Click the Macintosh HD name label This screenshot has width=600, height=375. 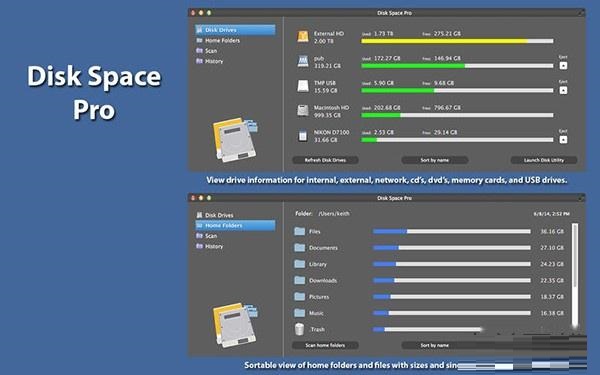(x=331, y=108)
